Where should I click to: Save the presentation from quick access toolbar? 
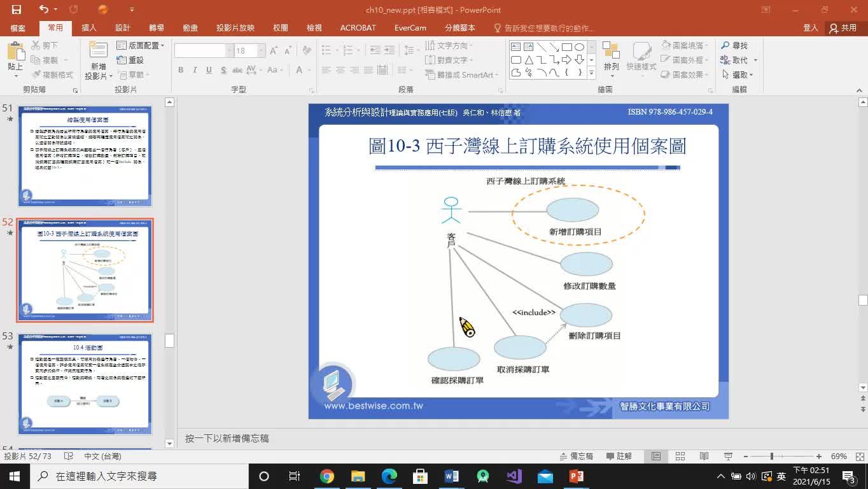pos(17,10)
